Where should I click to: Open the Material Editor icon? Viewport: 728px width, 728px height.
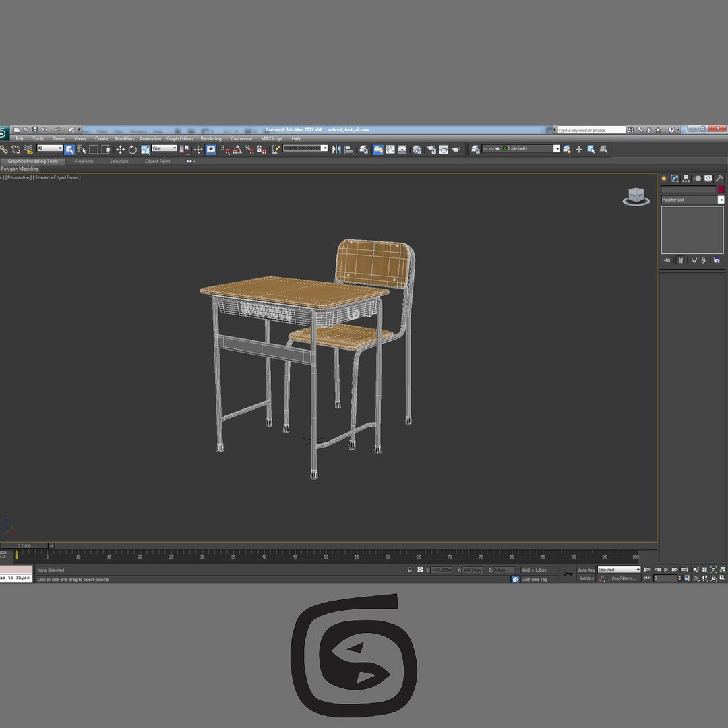(x=417, y=150)
